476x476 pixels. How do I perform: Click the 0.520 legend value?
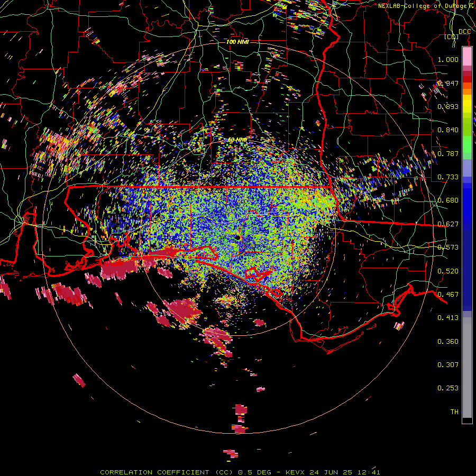[448, 271]
